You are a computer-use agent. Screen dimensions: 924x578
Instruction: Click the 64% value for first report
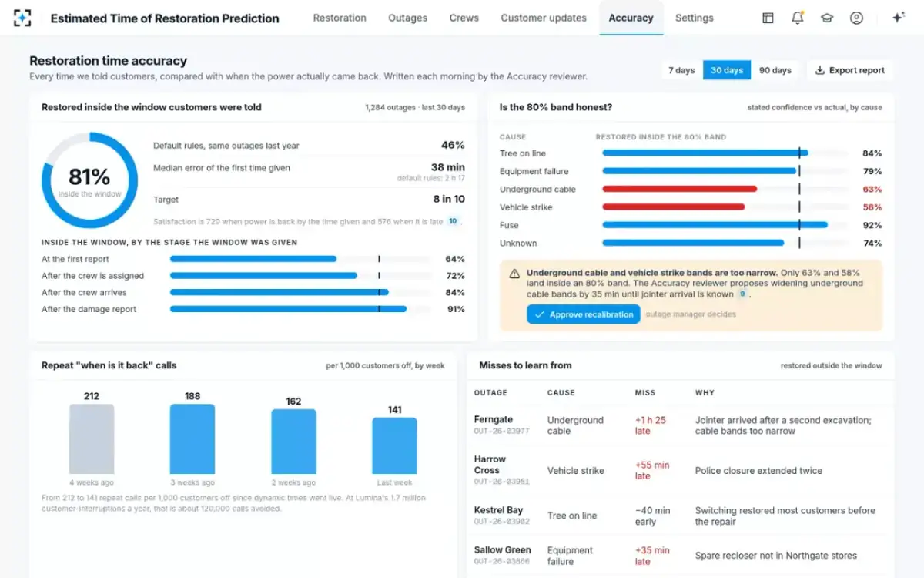point(455,259)
